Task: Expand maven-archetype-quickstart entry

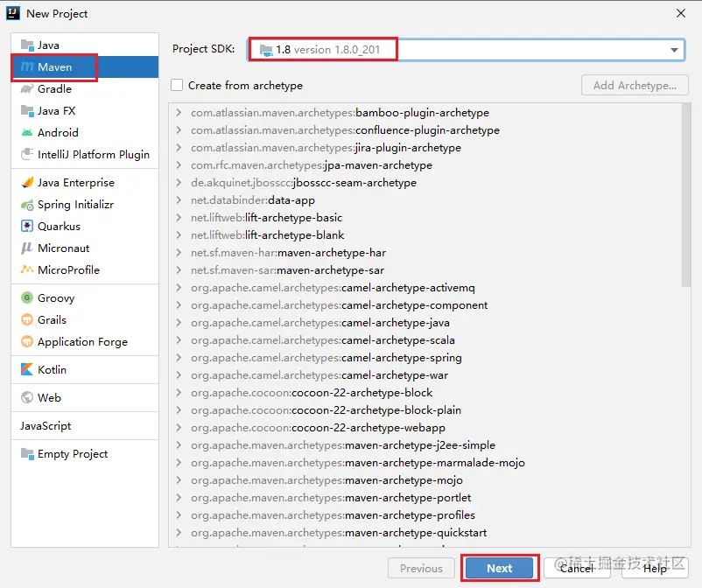Action: click(179, 533)
